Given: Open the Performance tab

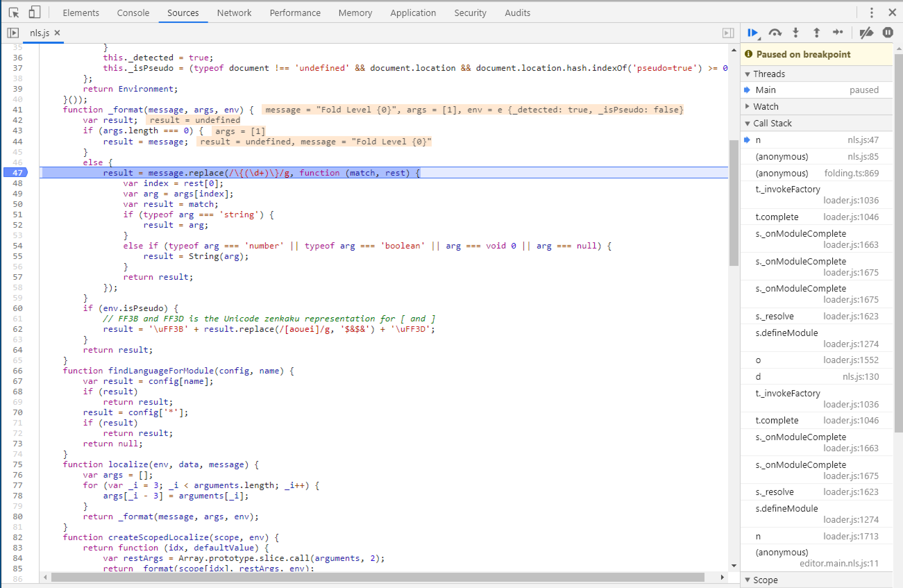Looking at the screenshot, I should 295,13.
